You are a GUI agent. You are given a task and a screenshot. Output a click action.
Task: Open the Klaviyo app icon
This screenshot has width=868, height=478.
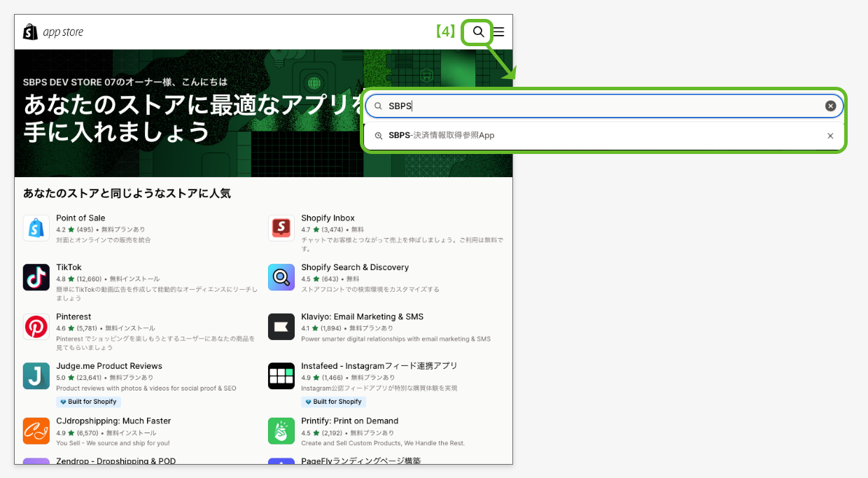pos(281,327)
